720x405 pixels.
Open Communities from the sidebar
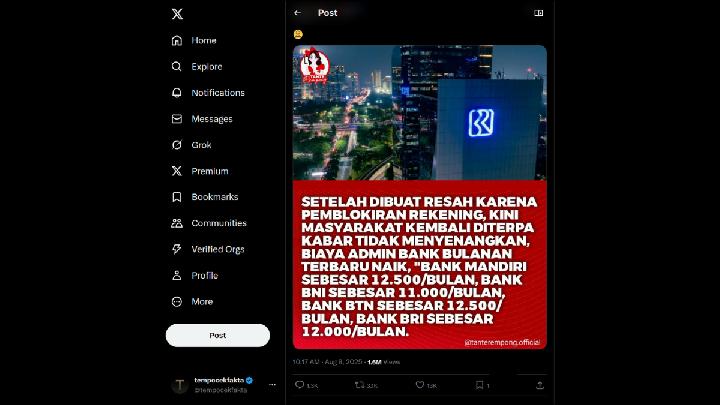coord(209,223)
